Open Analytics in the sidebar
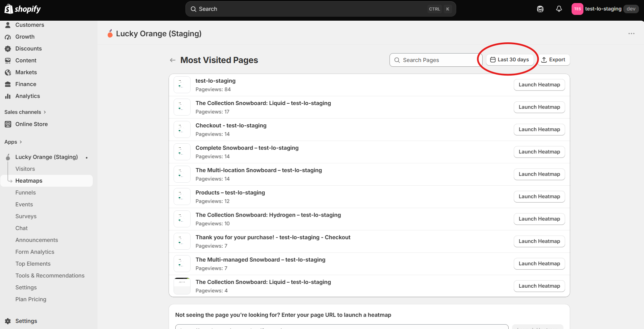Screen dimensions: 644x329 [x=28, y=96]
